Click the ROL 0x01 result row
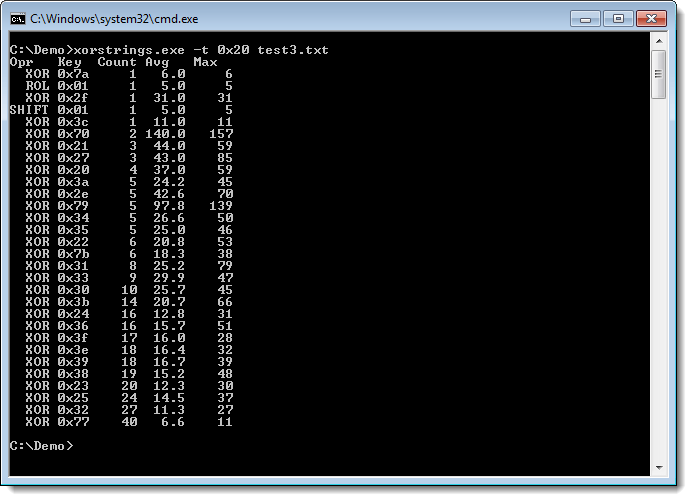692x501 pixels. (121, 86)
